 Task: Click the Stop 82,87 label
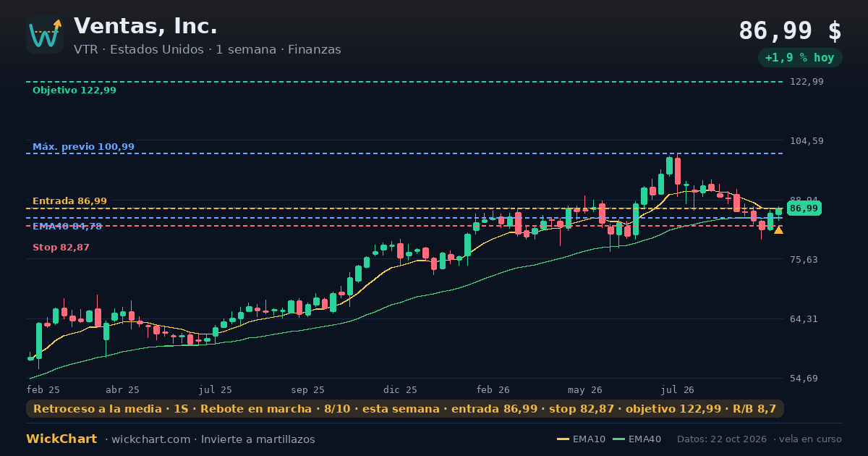[61, 248]
